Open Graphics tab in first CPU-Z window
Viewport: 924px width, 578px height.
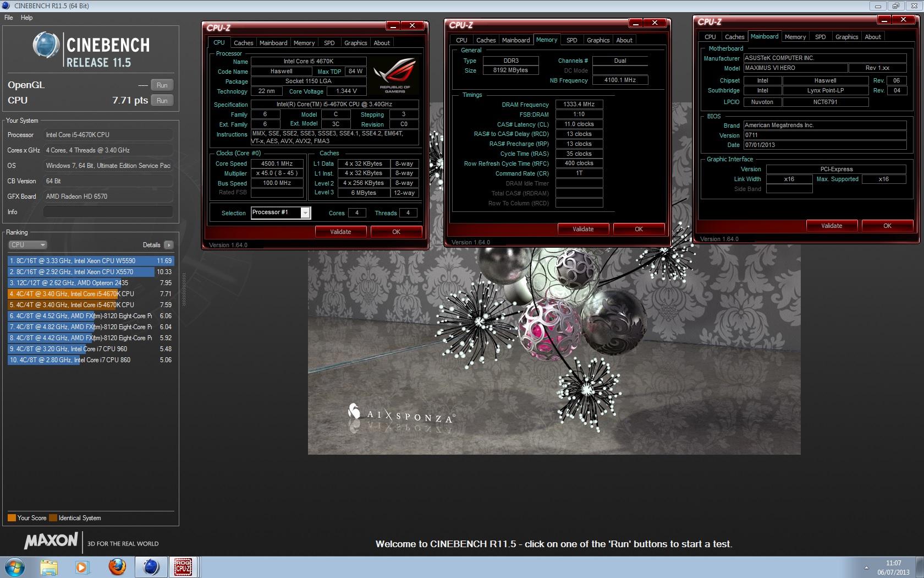(x=355, y=43)
